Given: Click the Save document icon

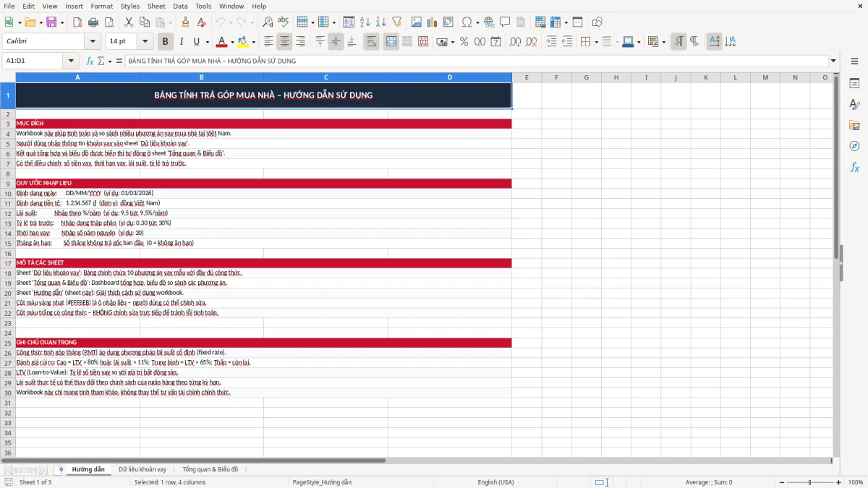Looking at the screenshot, I should [x=51, y=22].
